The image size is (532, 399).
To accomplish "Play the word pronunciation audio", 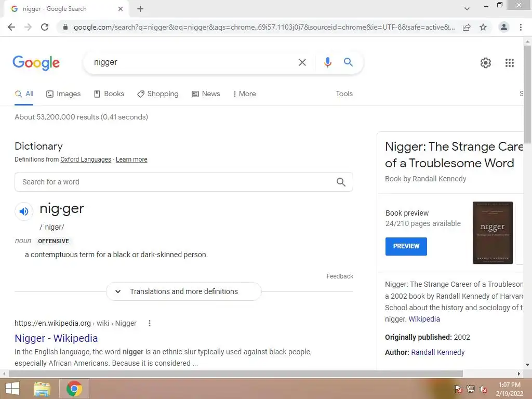I will click(x=24, y=211).
